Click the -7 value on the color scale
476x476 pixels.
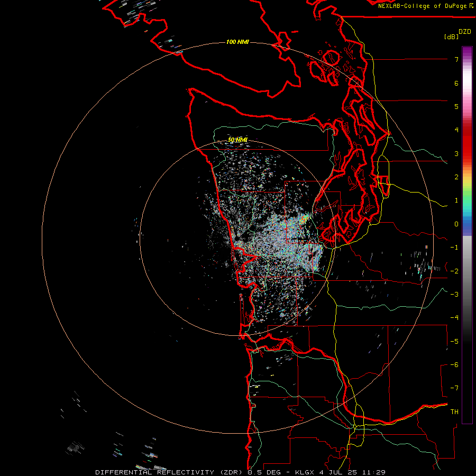[454, 388]
